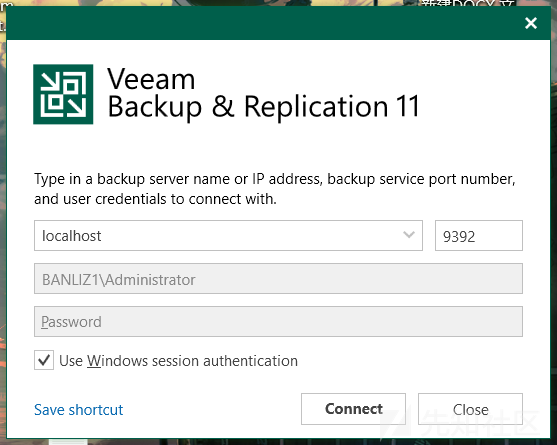The width and height of the screenshot is (557, 445).
Task: Click the BANLIZ1\Administrator username field
Action: [278, 278]
